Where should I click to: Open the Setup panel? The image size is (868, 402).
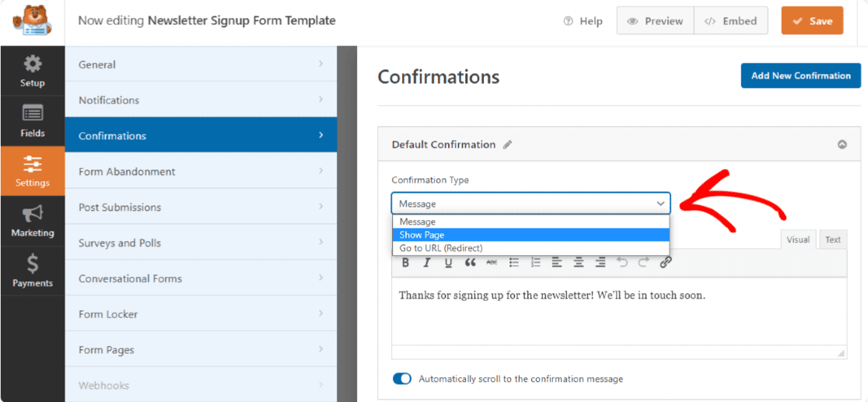pyautogui.click(x=33, y=71)
